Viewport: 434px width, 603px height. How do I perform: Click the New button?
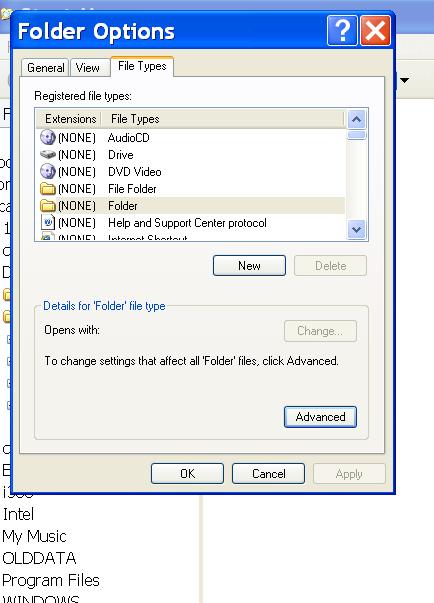[249, 266]
